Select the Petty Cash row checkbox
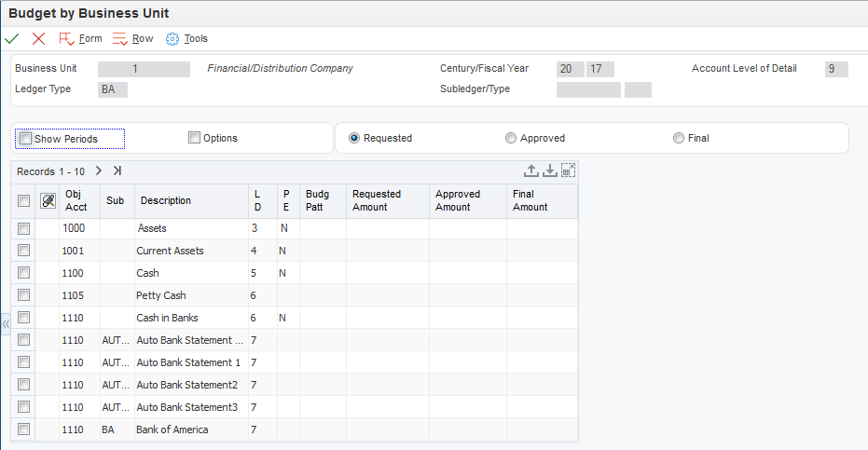Viewport: 868px width, 450px height. pyautogui.click(x=24, y=295)
